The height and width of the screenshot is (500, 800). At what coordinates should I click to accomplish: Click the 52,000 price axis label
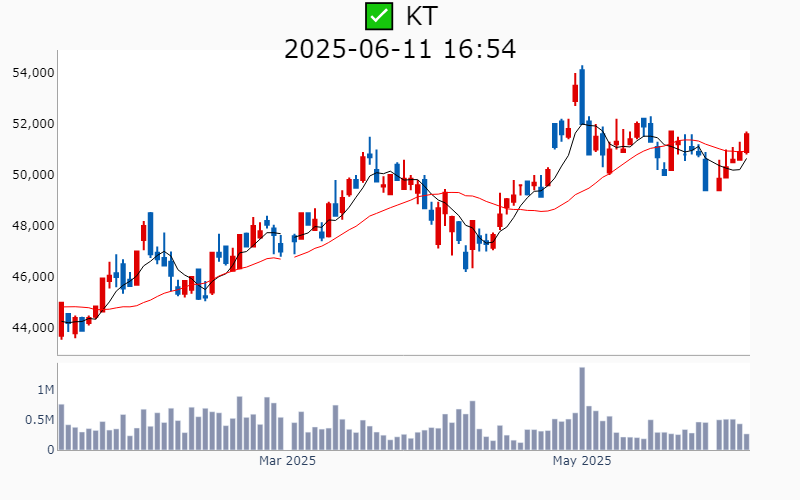tap(34, 124)
